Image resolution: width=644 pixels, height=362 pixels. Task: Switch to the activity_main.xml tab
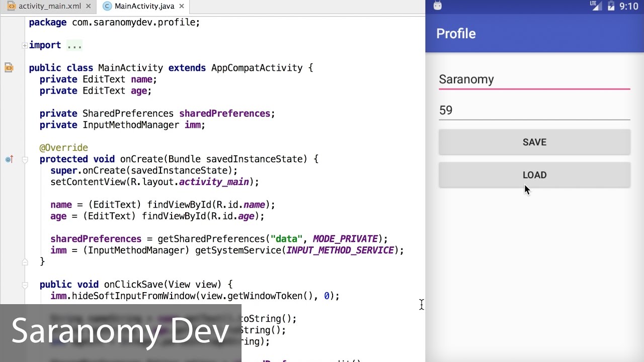(x=49, y=7)
